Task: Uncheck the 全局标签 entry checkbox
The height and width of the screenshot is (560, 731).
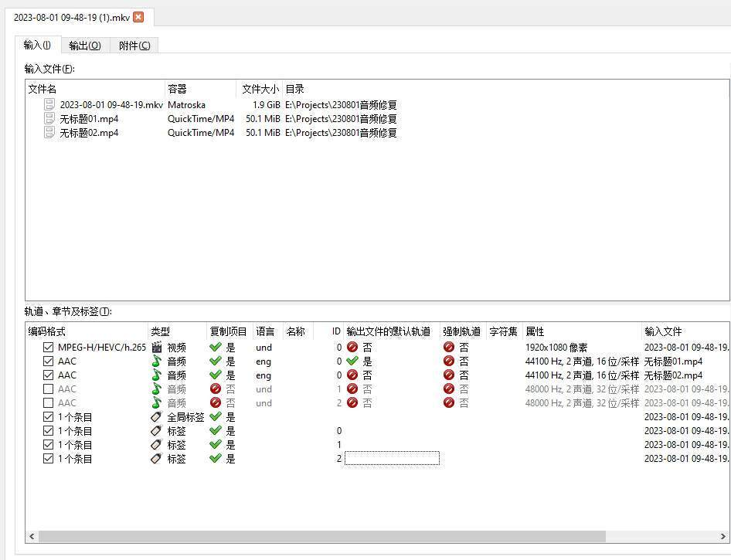Action: pos(48,417)
